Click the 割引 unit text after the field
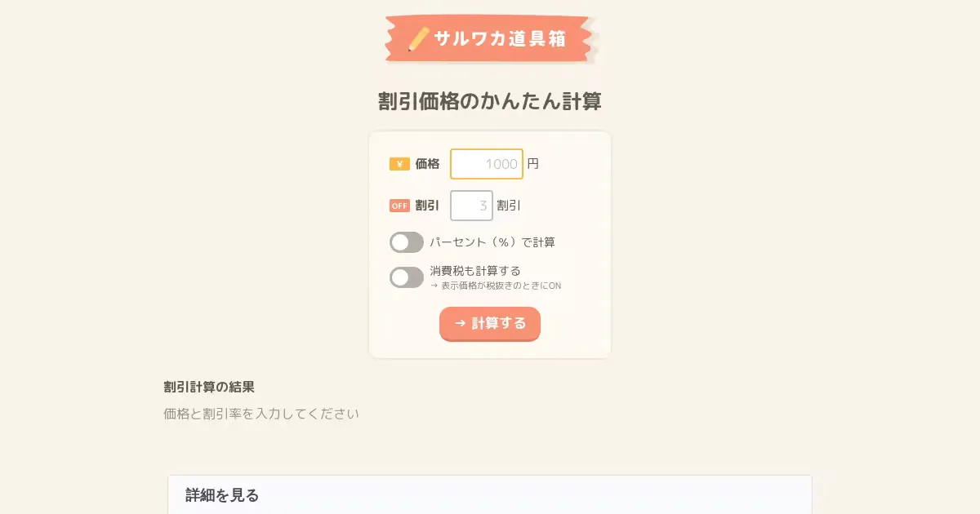This screenshot has height=514, width=980. point(509,206)
